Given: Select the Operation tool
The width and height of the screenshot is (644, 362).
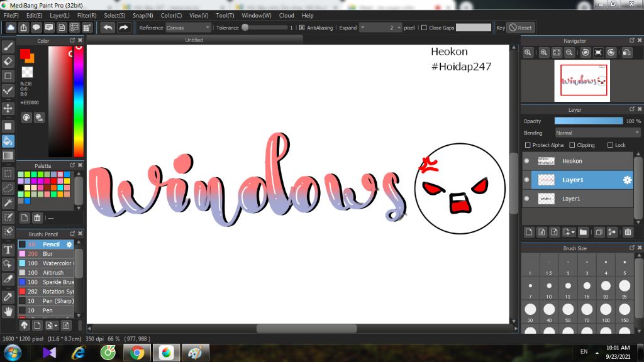Looking at the screenshot, I should click(8, 264).
